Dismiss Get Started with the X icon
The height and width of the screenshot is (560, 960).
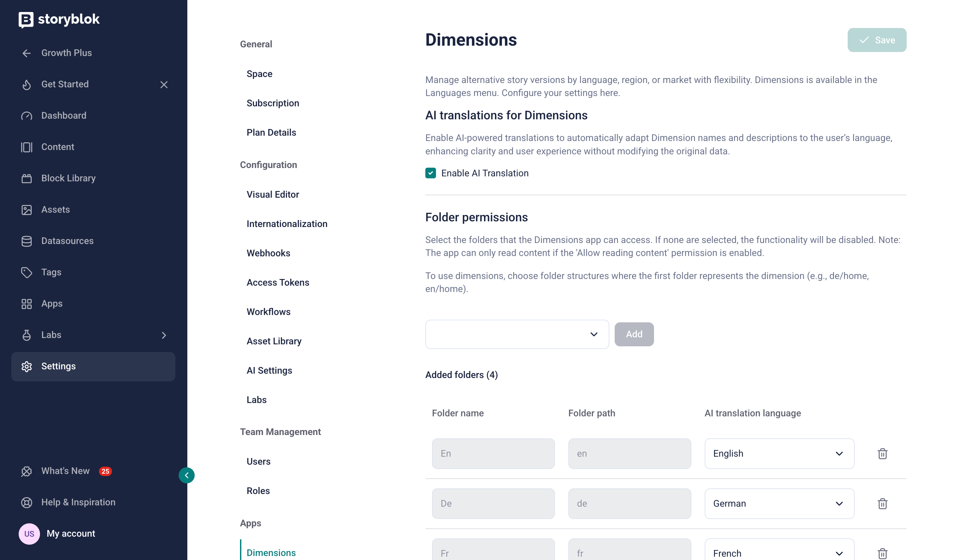pos(164,85)
